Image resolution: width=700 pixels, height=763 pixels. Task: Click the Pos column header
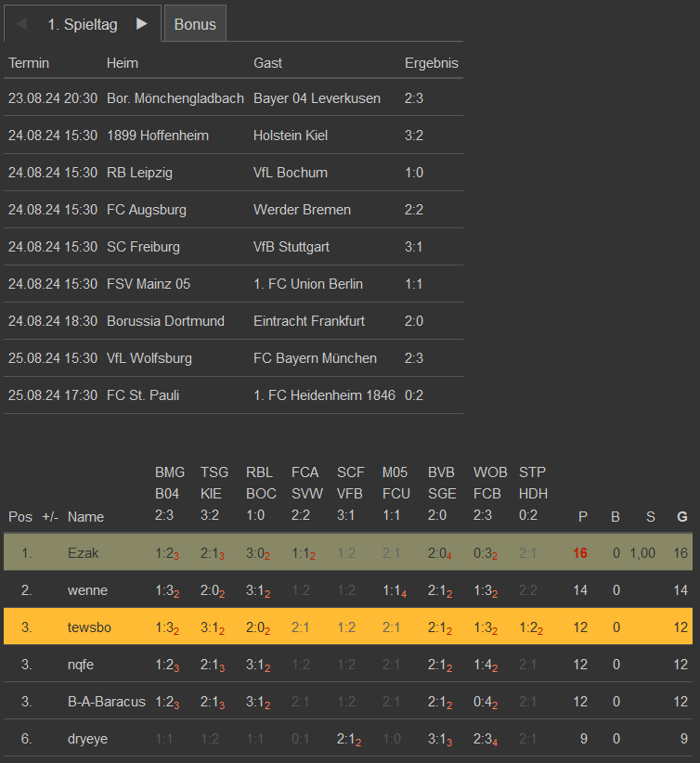pyautogui.click(x=19, y=516)
